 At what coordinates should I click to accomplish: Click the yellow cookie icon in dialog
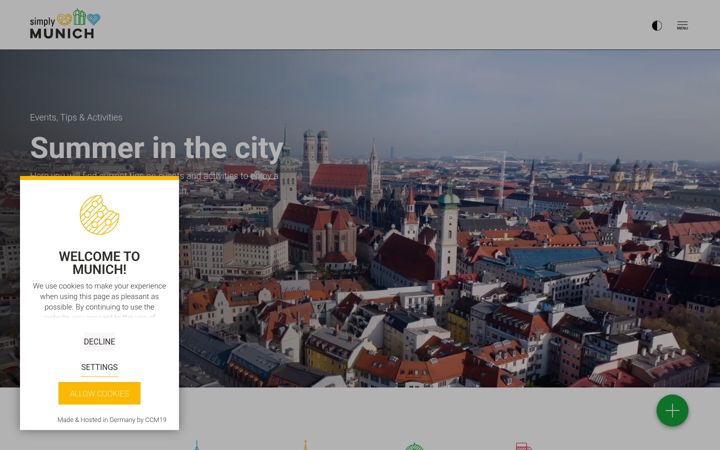click(x=99, y=215)
